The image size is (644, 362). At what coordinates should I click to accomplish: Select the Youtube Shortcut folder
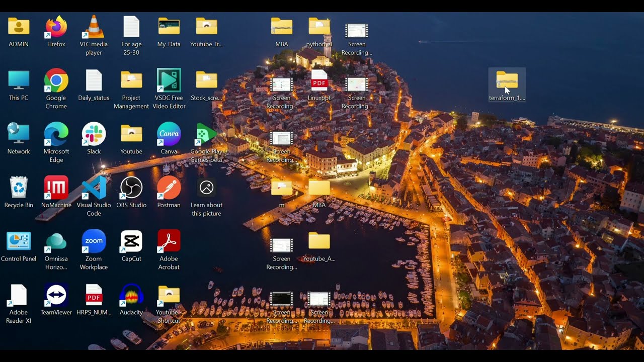(x=169, y=304)
